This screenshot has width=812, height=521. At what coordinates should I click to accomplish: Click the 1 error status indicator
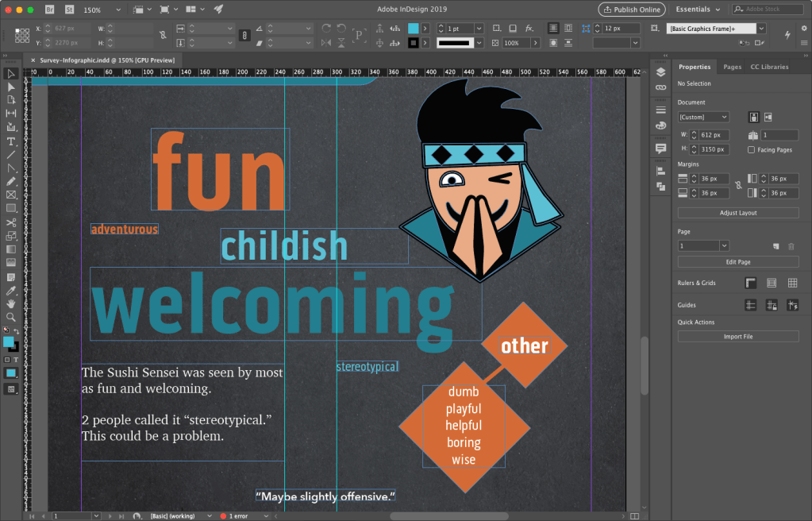pos(238,515)
